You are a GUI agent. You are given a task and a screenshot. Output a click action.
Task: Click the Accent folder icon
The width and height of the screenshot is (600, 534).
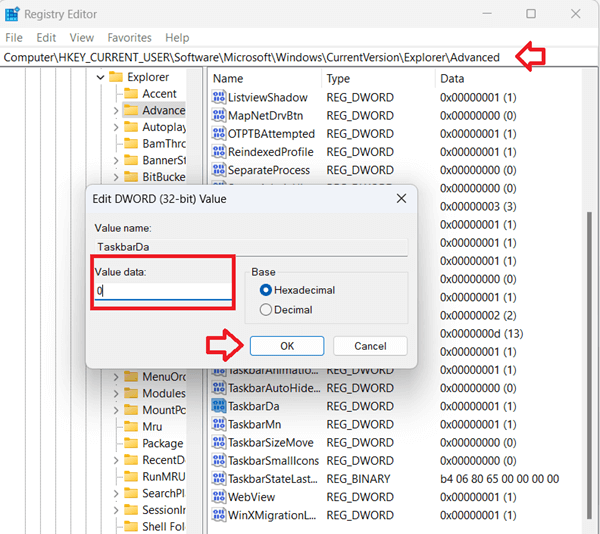131,93
